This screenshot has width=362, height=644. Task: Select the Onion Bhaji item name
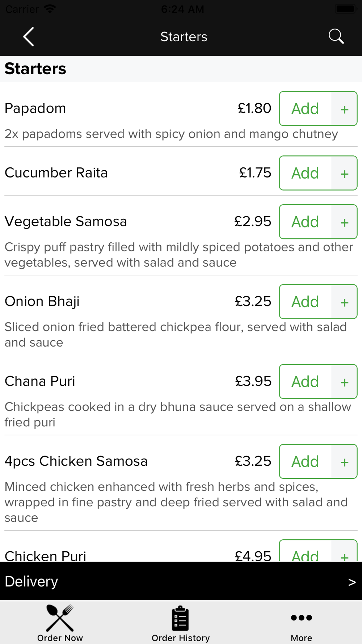click(x=42, y=301)
